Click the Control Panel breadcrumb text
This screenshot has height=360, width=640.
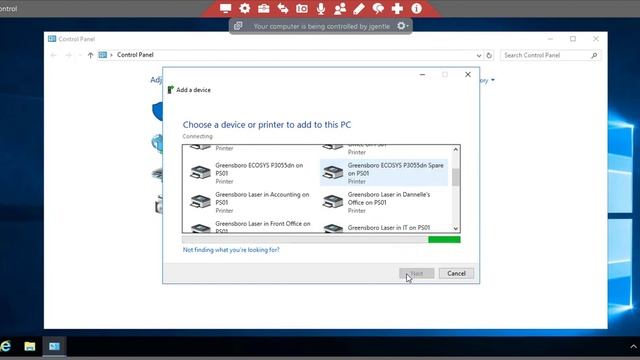135,55
